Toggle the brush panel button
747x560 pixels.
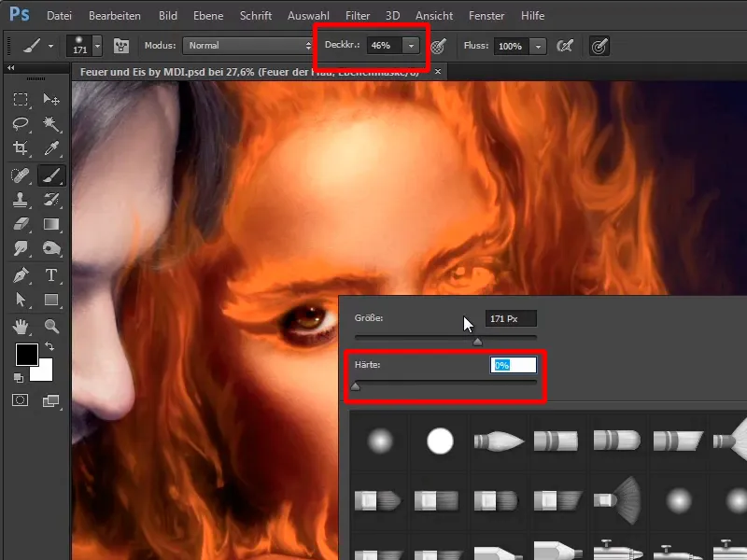click(x=121, y=46)
